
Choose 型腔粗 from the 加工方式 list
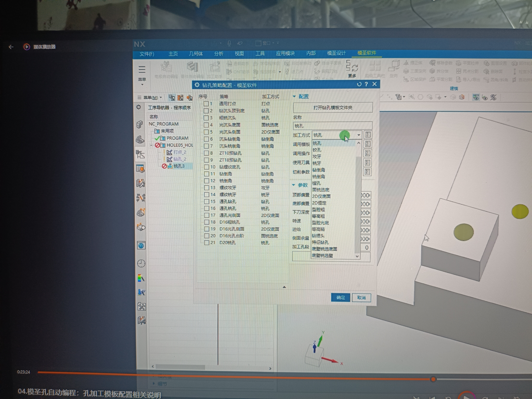[318, 210]
